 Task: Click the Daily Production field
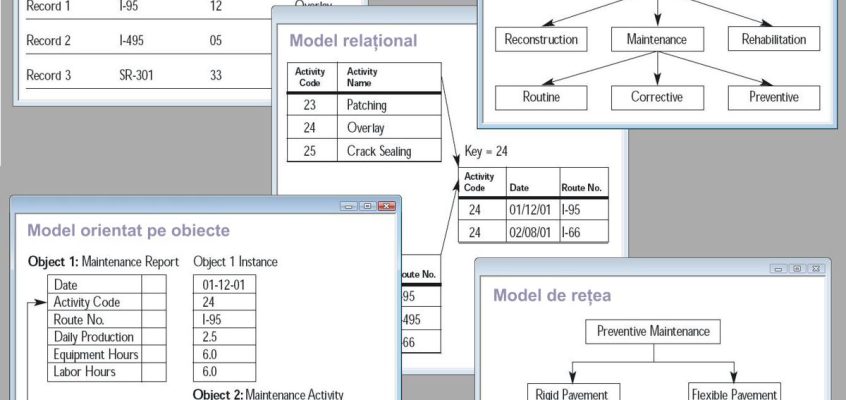pos(107,337)
